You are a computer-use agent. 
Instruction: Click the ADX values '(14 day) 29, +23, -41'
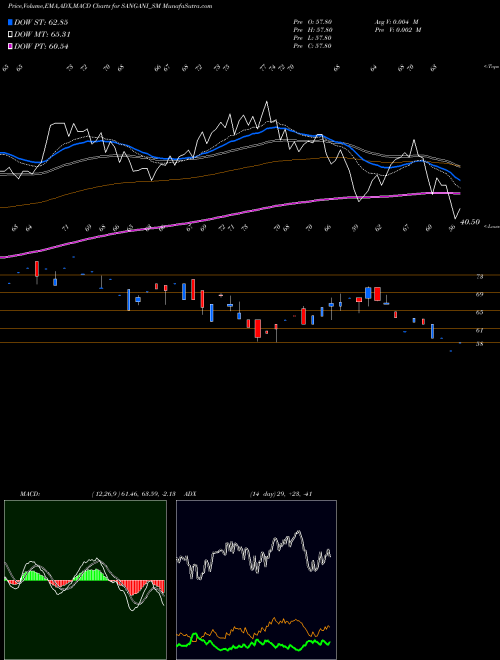click(x=281, y=494)
